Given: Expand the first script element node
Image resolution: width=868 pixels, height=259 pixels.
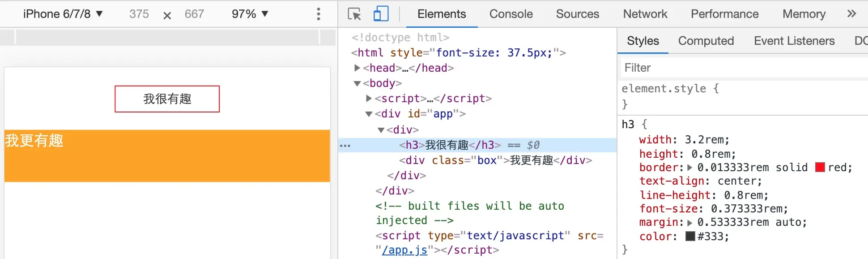Looking at the screenshot, I should [369, 98].
